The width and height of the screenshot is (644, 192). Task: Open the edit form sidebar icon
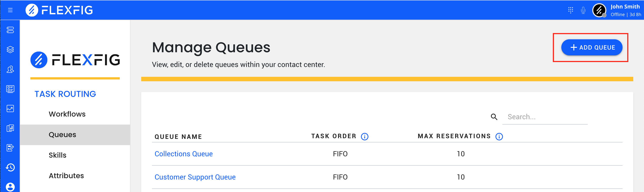[10, 148]
